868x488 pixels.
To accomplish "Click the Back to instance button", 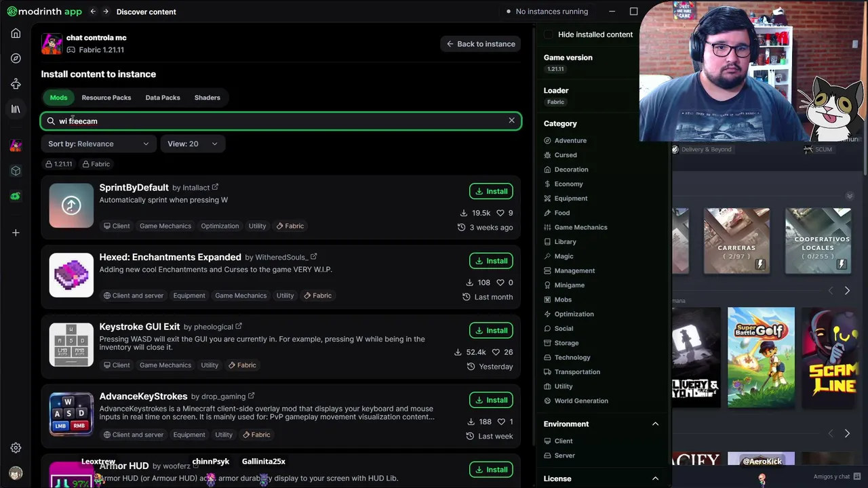I will [x=481, y=44].
